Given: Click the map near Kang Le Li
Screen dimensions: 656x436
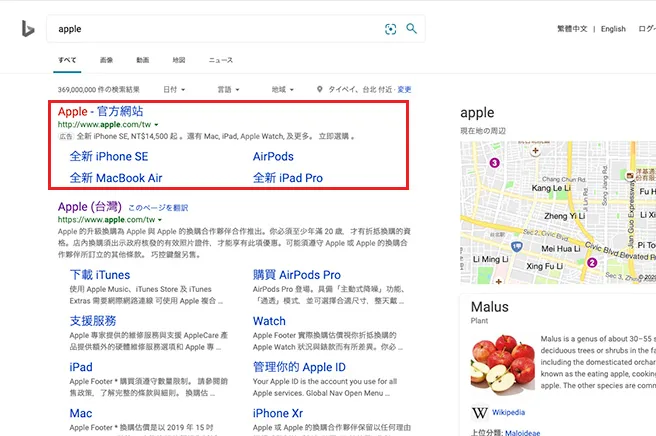Looking at the screenshot, I should [551, 188].
